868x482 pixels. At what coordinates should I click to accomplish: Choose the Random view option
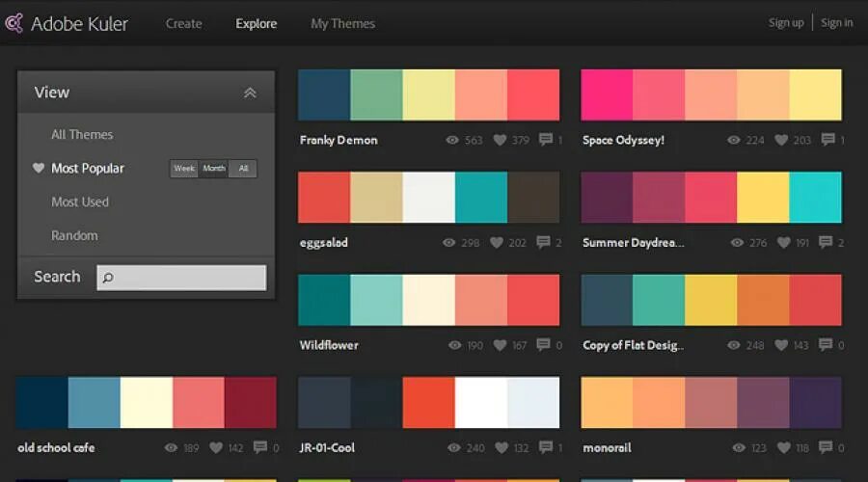(x=74, y=236)
